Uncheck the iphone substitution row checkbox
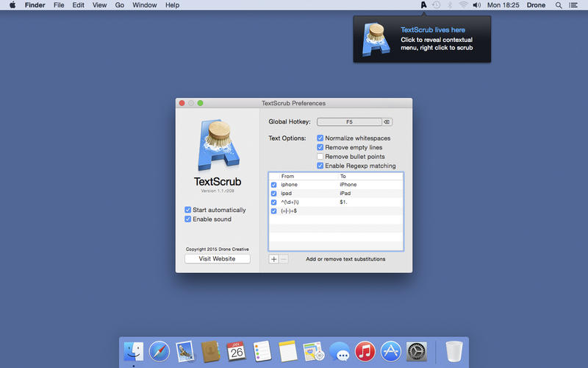Image resolution: width=588 pixels, height=368 pixels. 274,185
